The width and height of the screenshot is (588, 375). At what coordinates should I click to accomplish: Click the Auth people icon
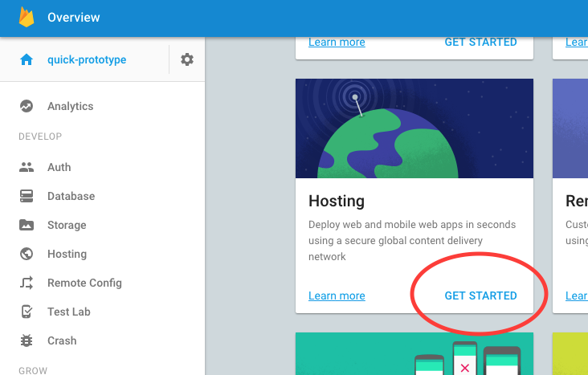coord(27,167)
